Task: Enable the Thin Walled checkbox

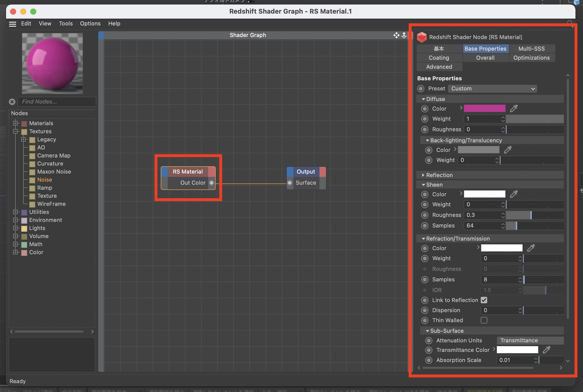Action: click(x=484, y=320)
